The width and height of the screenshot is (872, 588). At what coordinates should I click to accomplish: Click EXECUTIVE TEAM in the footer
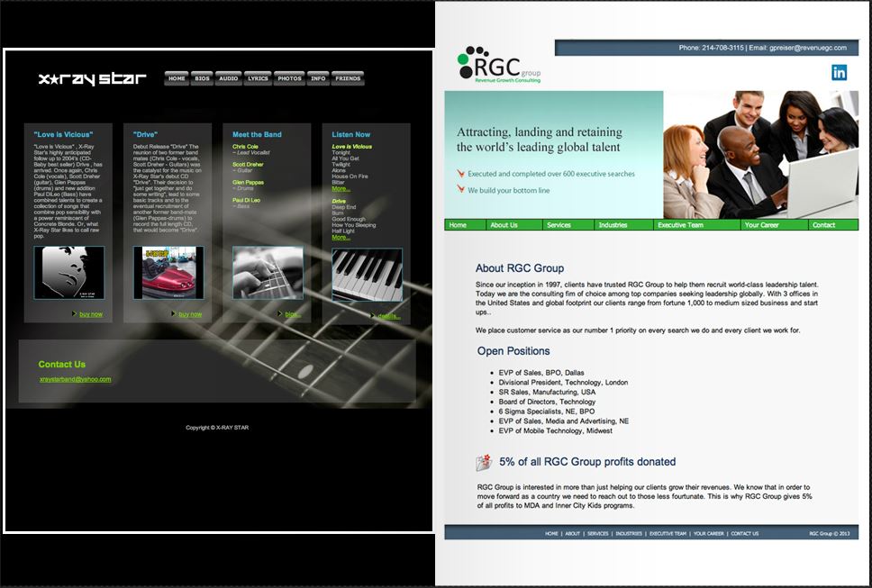(668, 534)
